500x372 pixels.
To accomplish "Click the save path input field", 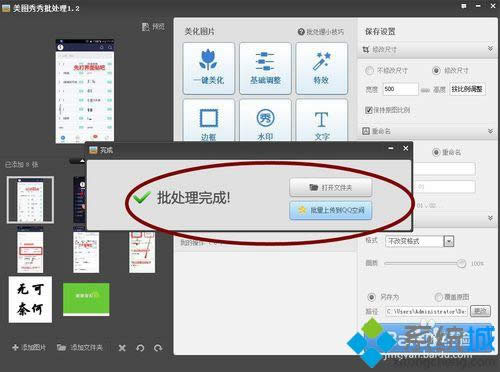I will 426,311.
